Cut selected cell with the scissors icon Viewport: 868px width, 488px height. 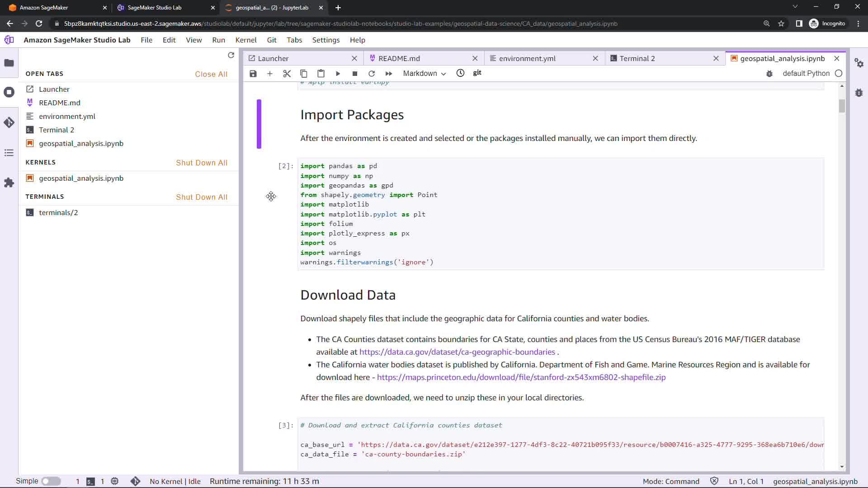pyautogui.click(x=287, y=74)
